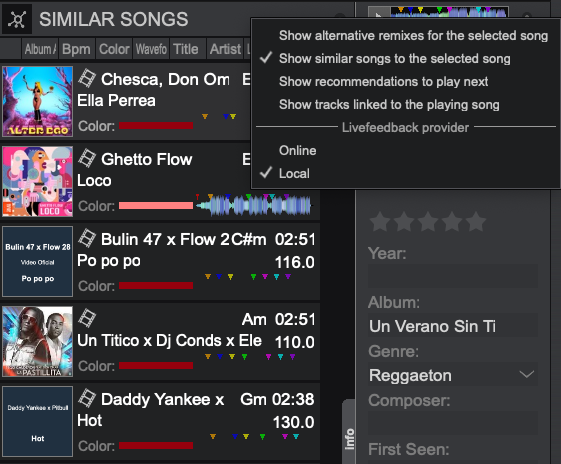Sort by the Artist column header

[x=225, y=49]
